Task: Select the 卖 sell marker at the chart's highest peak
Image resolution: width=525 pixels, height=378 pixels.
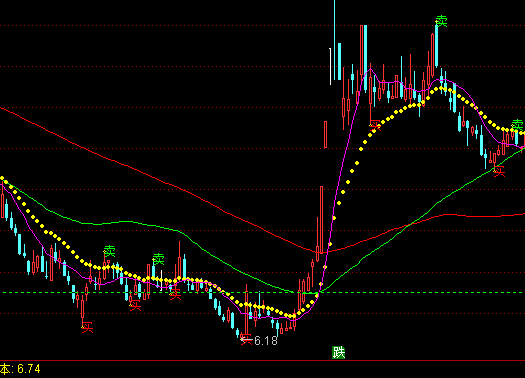Action: coord(441,21)
